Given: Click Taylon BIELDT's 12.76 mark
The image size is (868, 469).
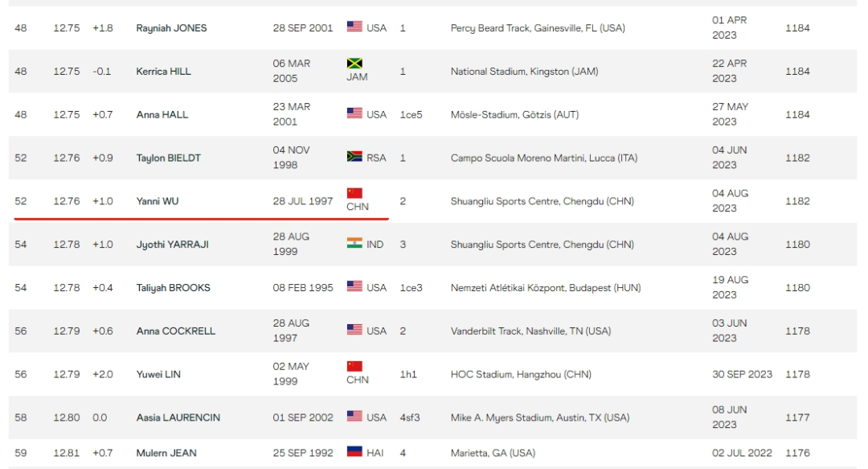Looking at the screenshot, I should click(67, 158).
